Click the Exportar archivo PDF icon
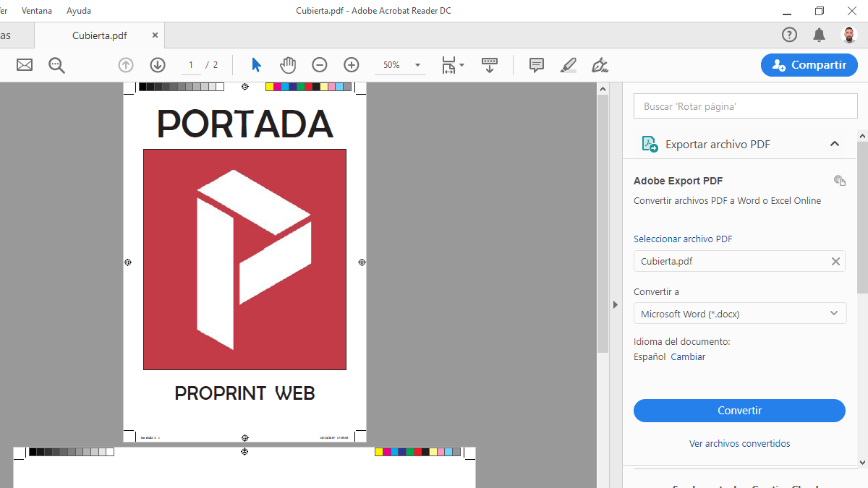The width and height of the screenshot is (868, 488). (650, 144)
